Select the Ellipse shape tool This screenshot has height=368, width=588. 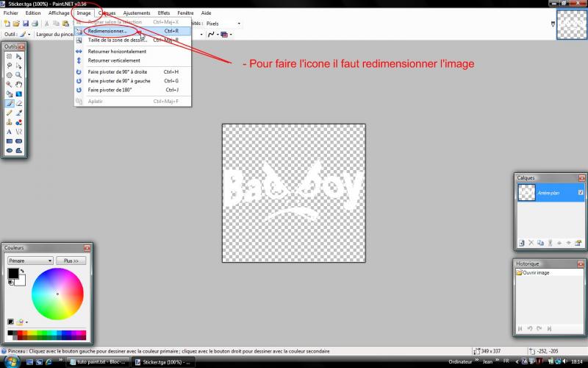(10, 151)
